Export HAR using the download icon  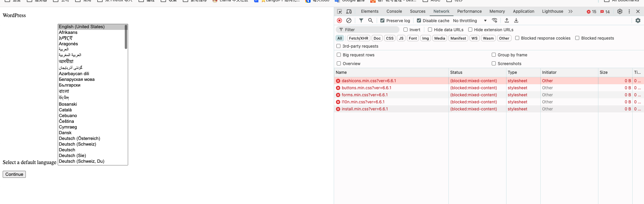coord(516,20)
